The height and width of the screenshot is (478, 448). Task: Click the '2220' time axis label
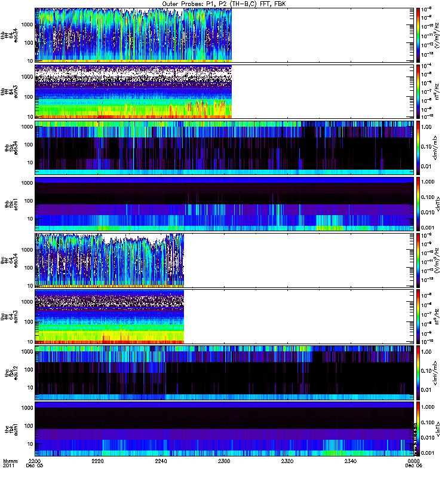click(97, 461)
